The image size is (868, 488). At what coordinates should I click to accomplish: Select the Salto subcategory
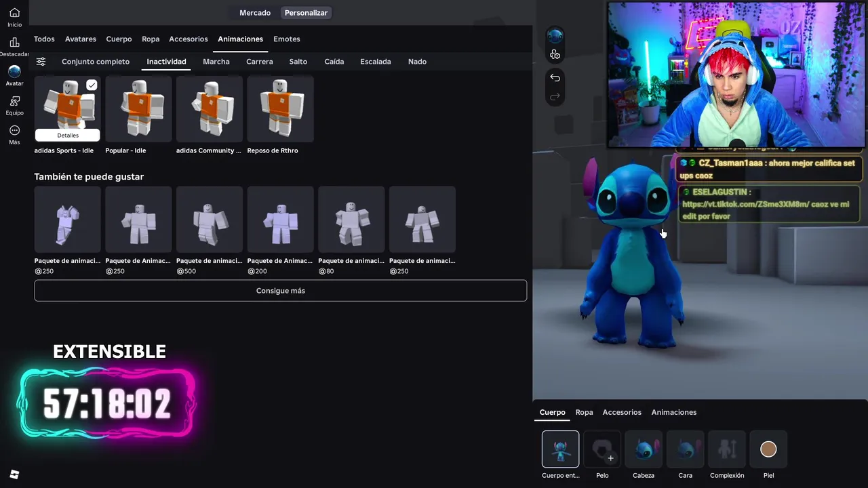298,62
